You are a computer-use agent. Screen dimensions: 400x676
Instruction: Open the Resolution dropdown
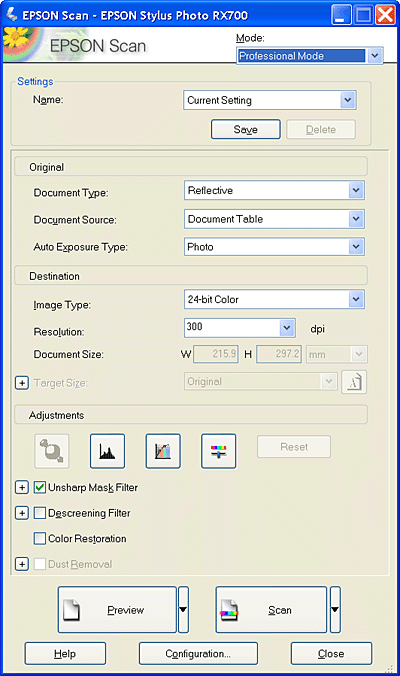[240, 328]
